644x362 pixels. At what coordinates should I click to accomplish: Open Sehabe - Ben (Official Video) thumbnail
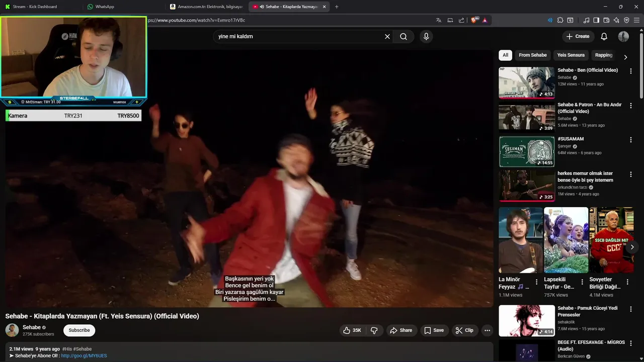[527, 82]
